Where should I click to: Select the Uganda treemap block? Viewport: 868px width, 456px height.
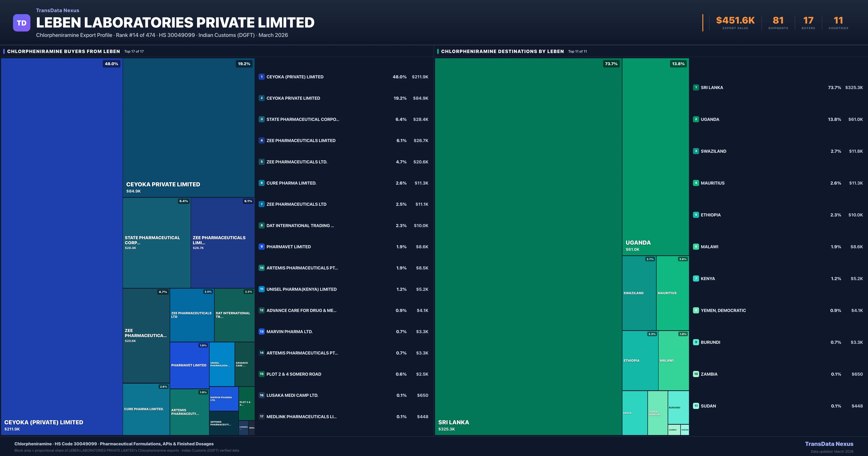(x=655, y=157)
